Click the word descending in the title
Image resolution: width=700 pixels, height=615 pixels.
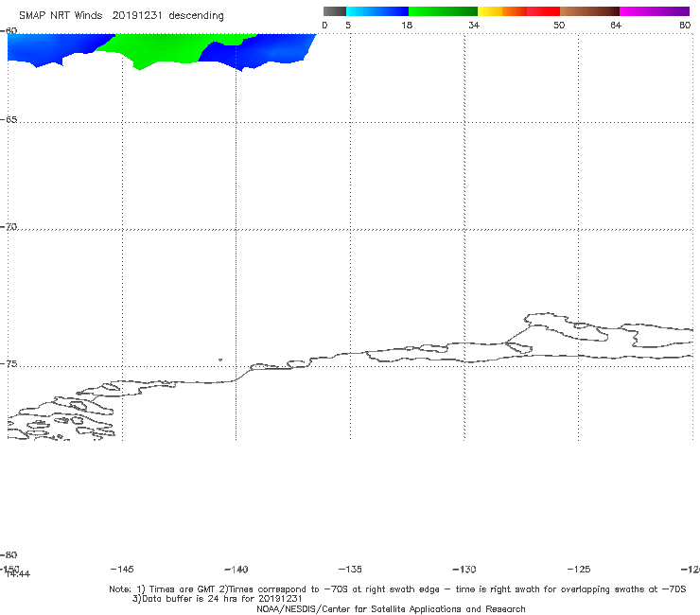tap(196, 16)
